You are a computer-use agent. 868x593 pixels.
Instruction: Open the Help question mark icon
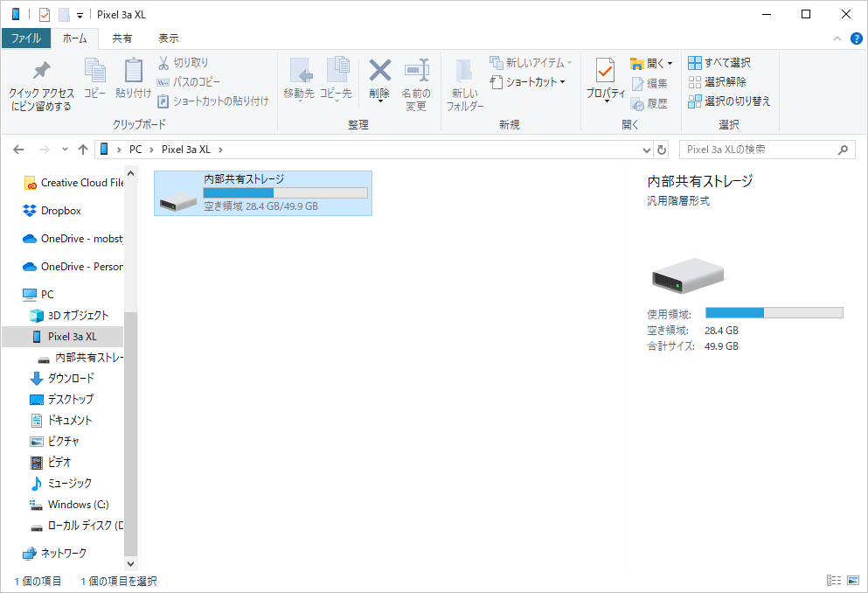[x=856, y=38]
